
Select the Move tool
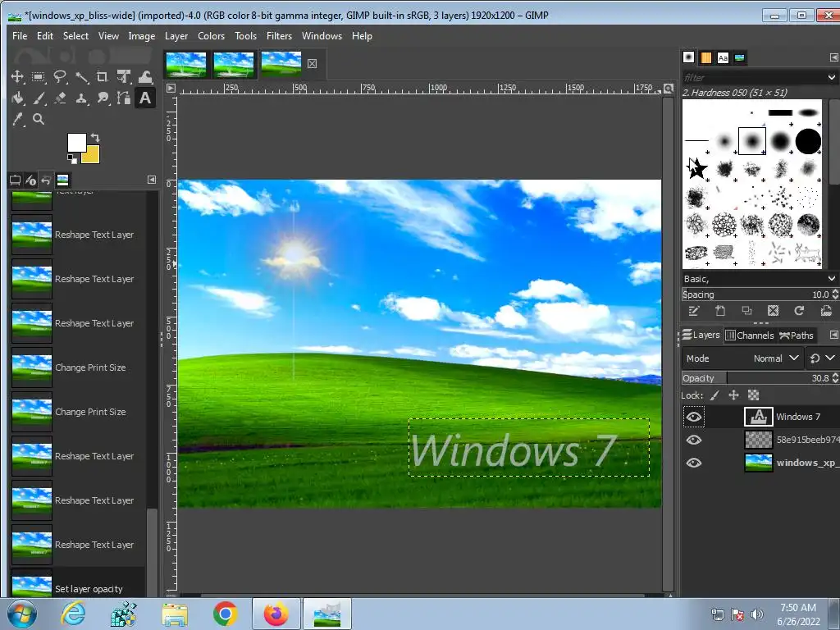point(17,76)
